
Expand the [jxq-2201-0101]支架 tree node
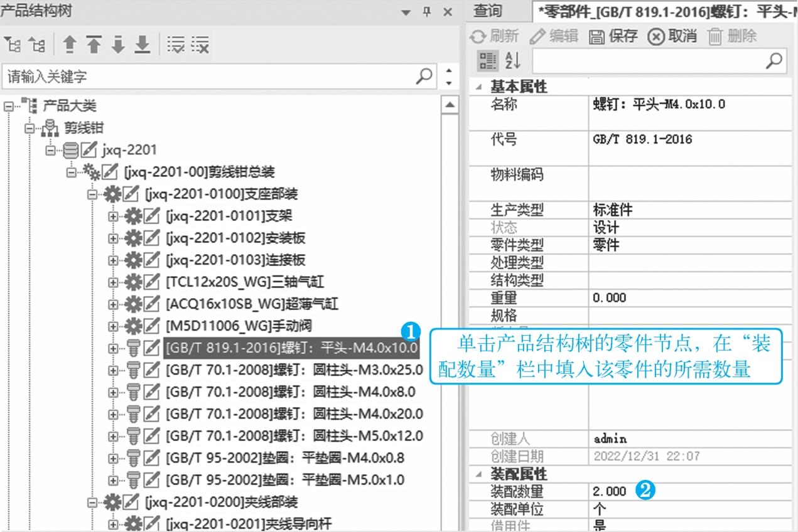click(x=112, y=216)
